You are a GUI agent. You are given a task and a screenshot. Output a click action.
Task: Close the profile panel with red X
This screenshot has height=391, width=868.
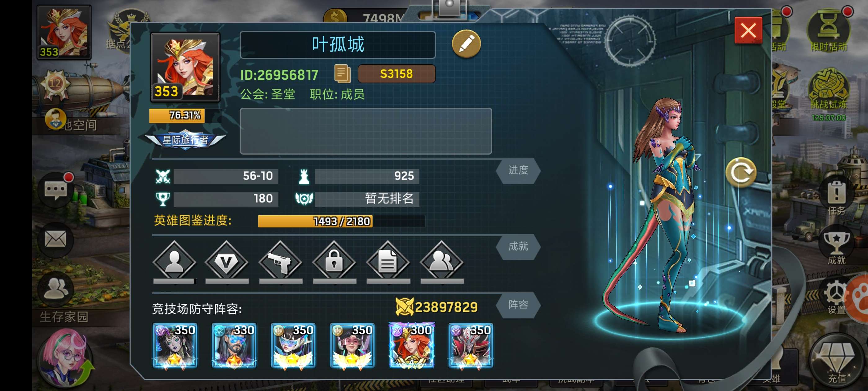coord(748,31)
